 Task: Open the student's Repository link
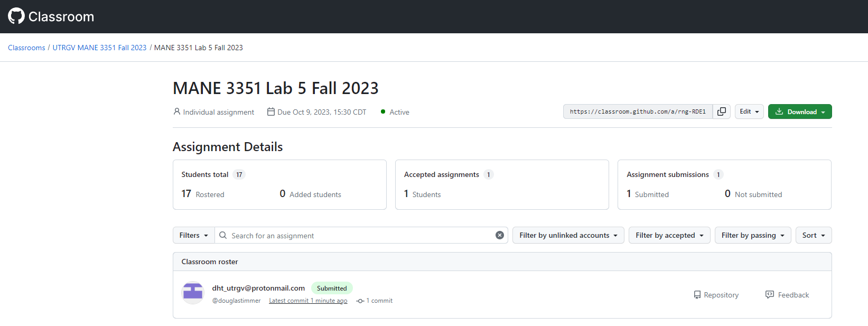tap(716, 295)
